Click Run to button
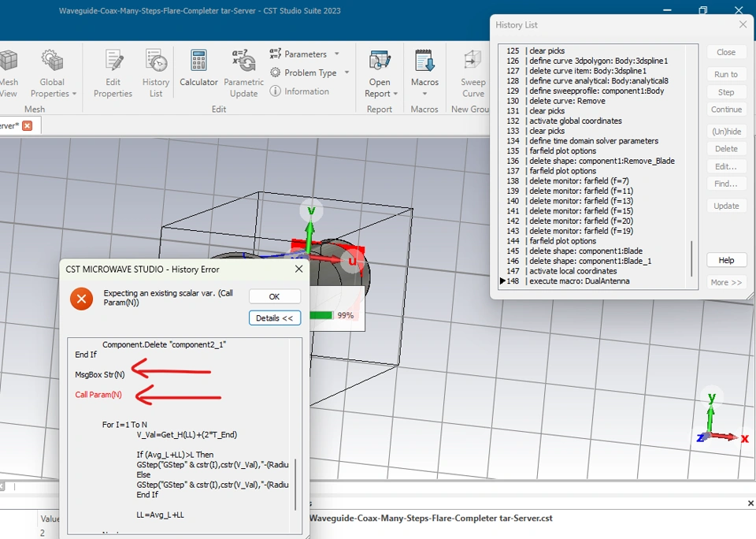This screenshot has height=539, width=756. (x=726, y=74)
